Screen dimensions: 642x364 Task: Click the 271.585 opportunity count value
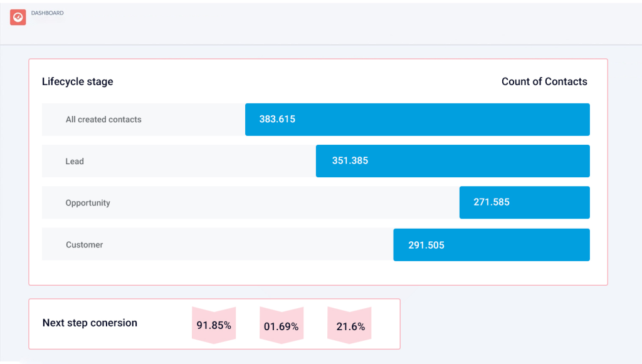click(492, 202)
